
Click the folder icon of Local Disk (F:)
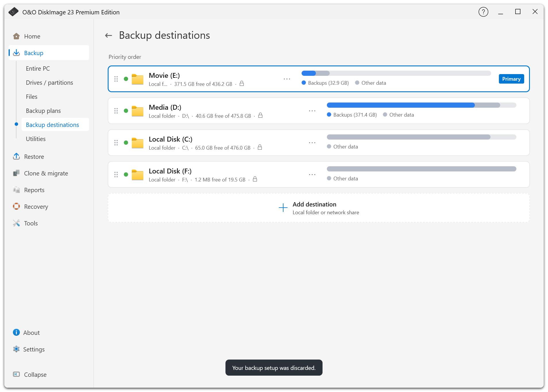pyautogui.click(x=138, y=175)
